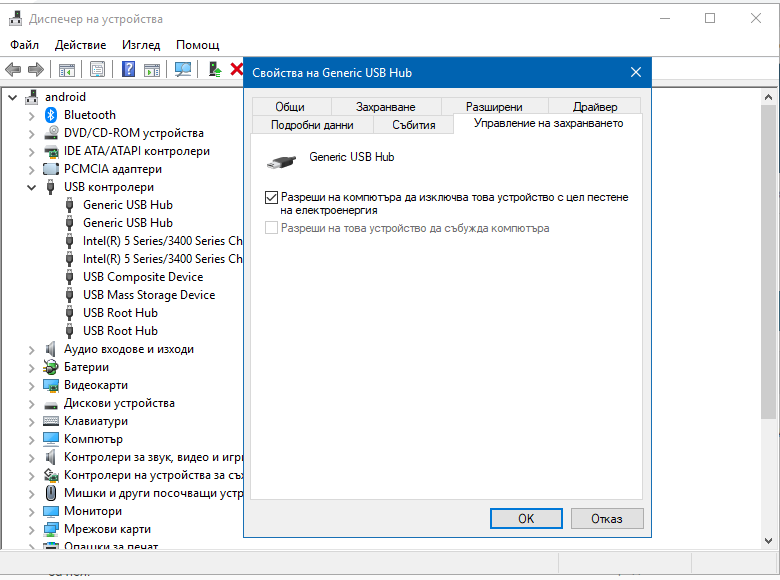Switch to the Подробни данни tab
The image size is (780, 580).
tap(312, 125)
